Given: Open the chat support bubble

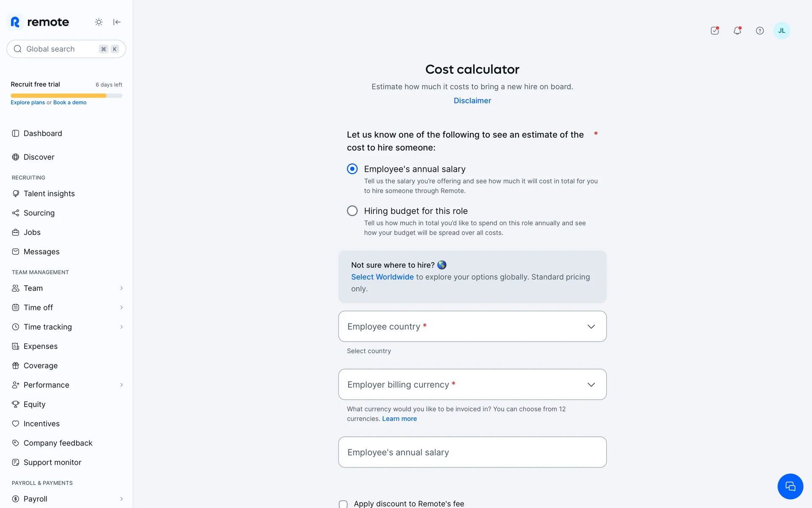Looking at the screenshot, I should point(790,486).
